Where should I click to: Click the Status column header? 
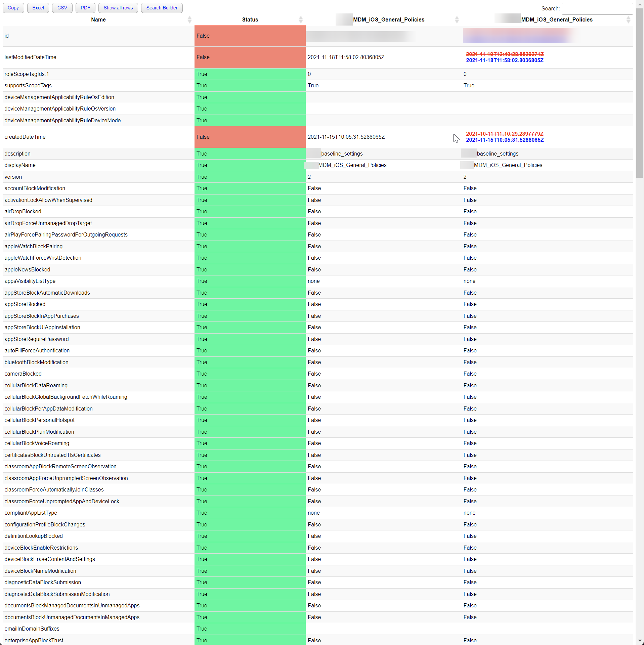250,19
